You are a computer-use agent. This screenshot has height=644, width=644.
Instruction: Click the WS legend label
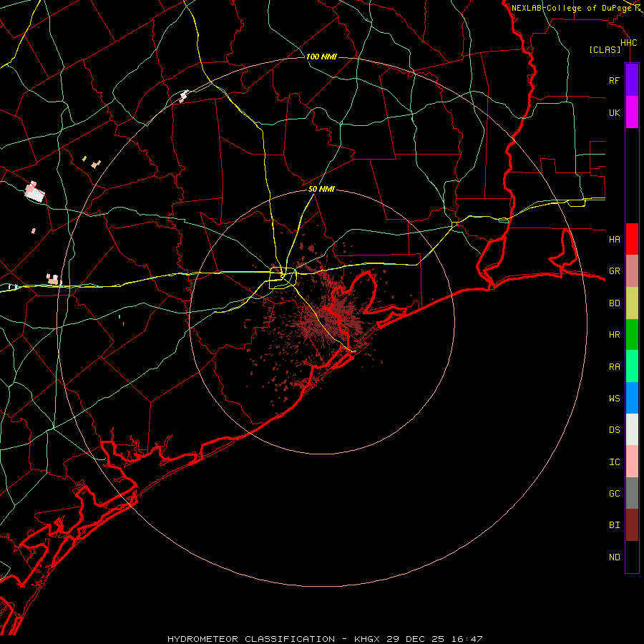[615, 399]
